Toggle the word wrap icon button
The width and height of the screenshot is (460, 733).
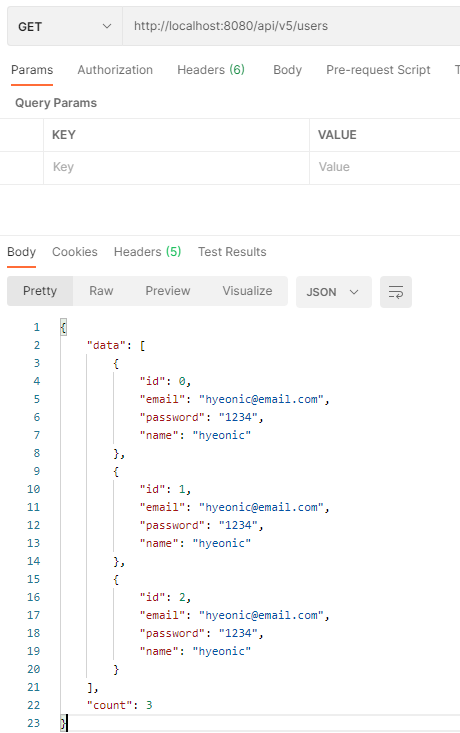(x=395, y=292)
